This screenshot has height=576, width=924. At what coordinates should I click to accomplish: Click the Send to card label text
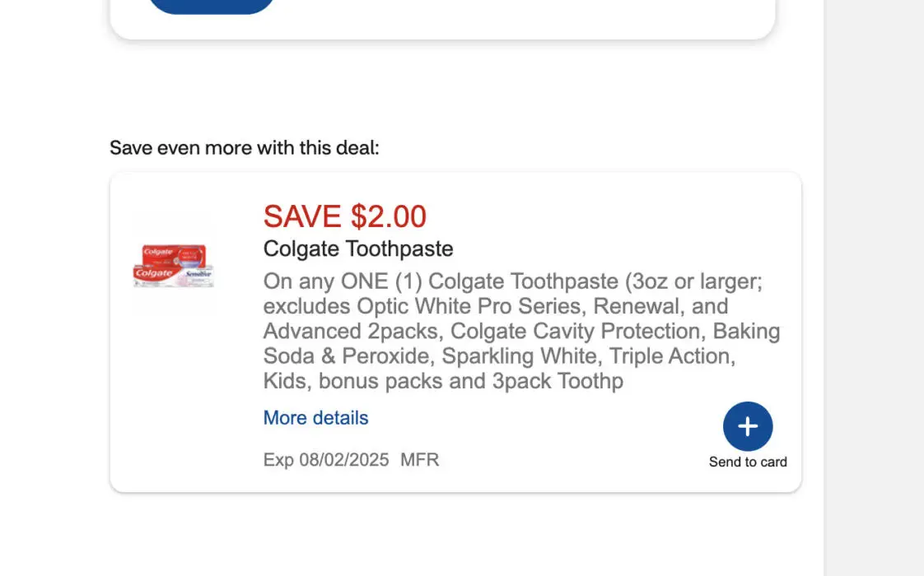[x=748, y=462]
